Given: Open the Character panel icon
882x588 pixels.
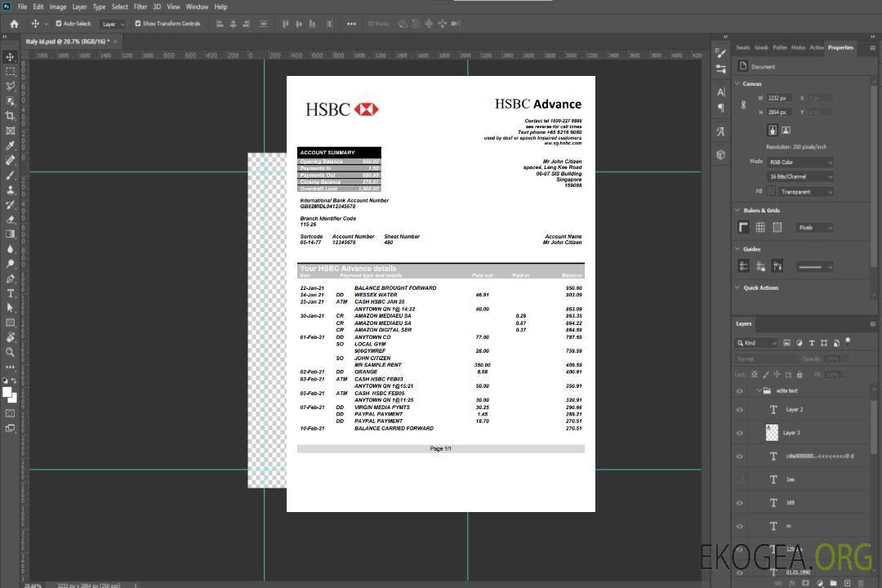Looking at the screenshot, I should tap(721, 92).
